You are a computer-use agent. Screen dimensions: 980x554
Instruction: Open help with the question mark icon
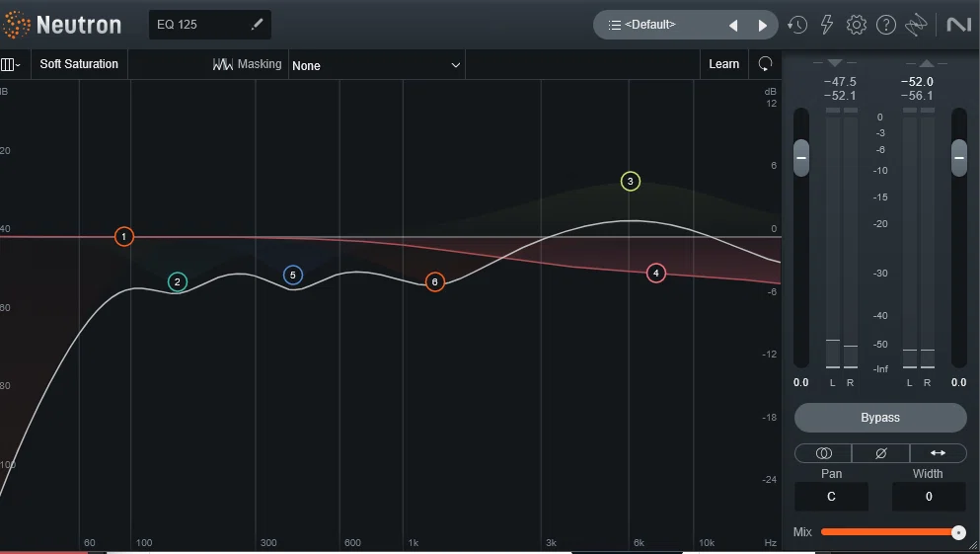coord(885,25)
